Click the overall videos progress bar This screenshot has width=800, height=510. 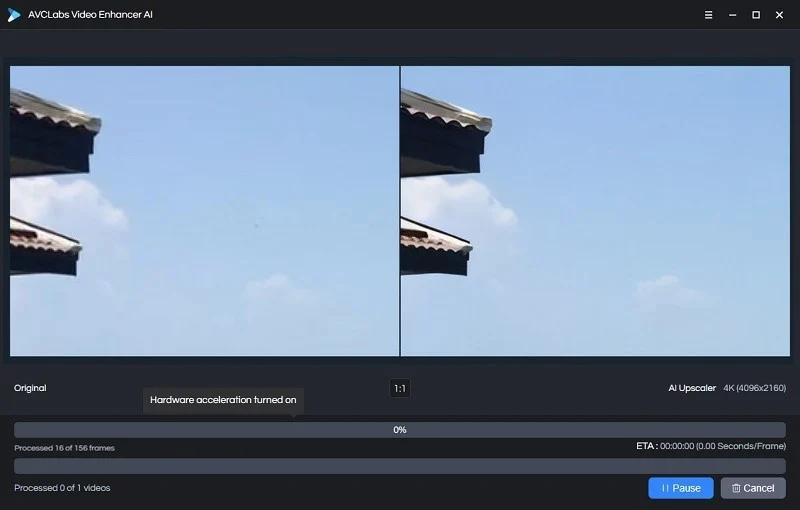pyautogui.click(x=400, y=466)
